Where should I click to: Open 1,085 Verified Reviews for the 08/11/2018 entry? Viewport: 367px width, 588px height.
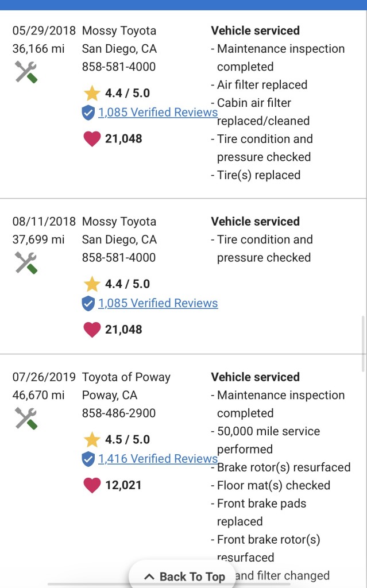tap(158, 303)
